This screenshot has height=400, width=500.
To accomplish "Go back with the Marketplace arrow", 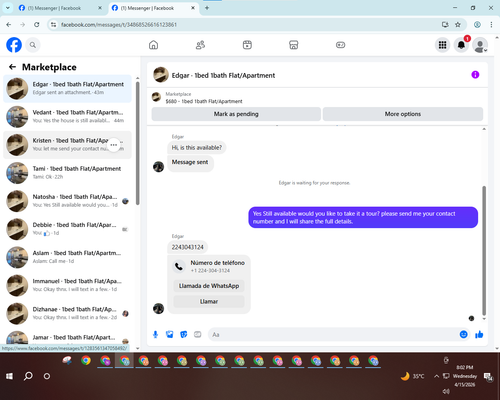I will pos(12,67).
